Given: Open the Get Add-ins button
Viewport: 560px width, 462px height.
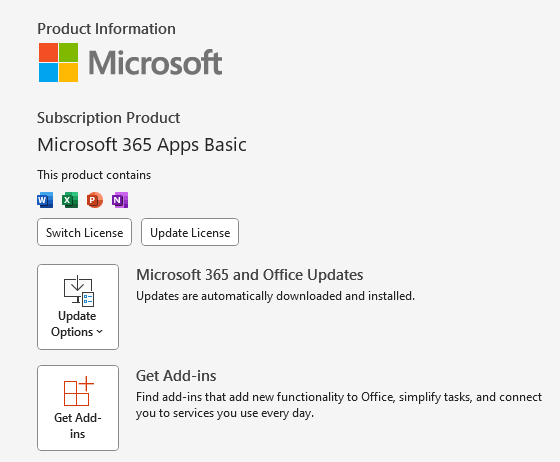Looking at the screenshot, I should 78,408.
